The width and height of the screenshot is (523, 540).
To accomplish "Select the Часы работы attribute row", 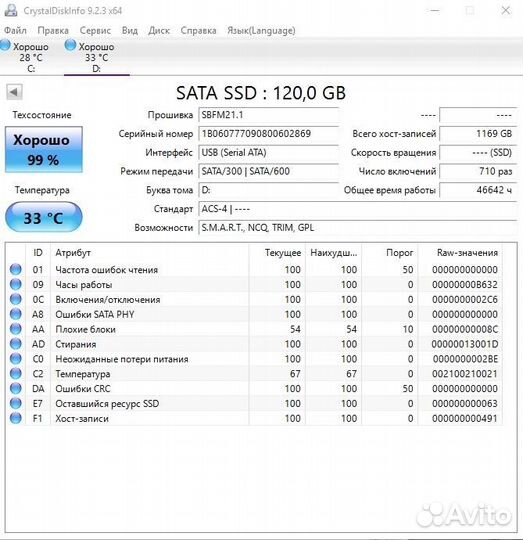I will (x=254, y=284).
